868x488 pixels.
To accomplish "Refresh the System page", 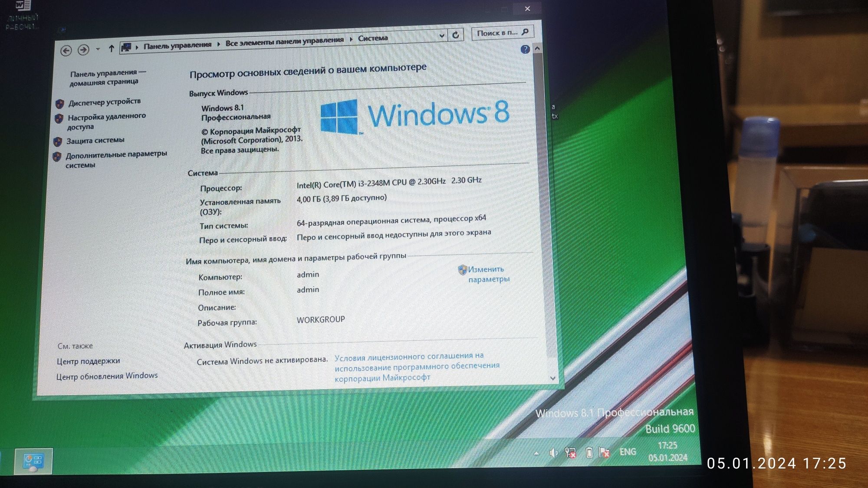I will click(x=456, y=35).
